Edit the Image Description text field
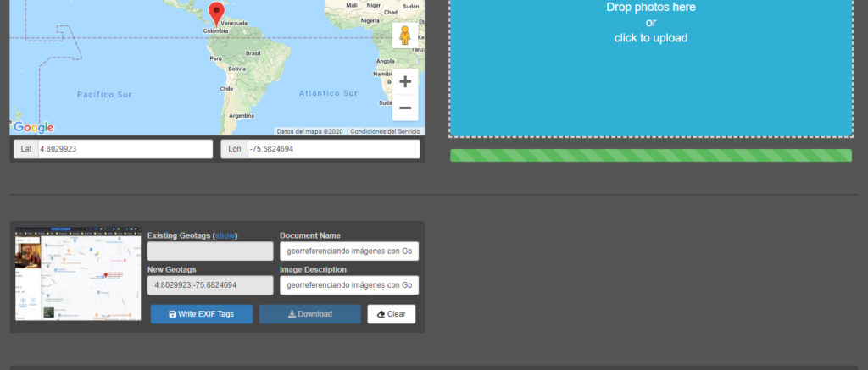The width and height of the screenshot is (868, 370). click(349, 285)
